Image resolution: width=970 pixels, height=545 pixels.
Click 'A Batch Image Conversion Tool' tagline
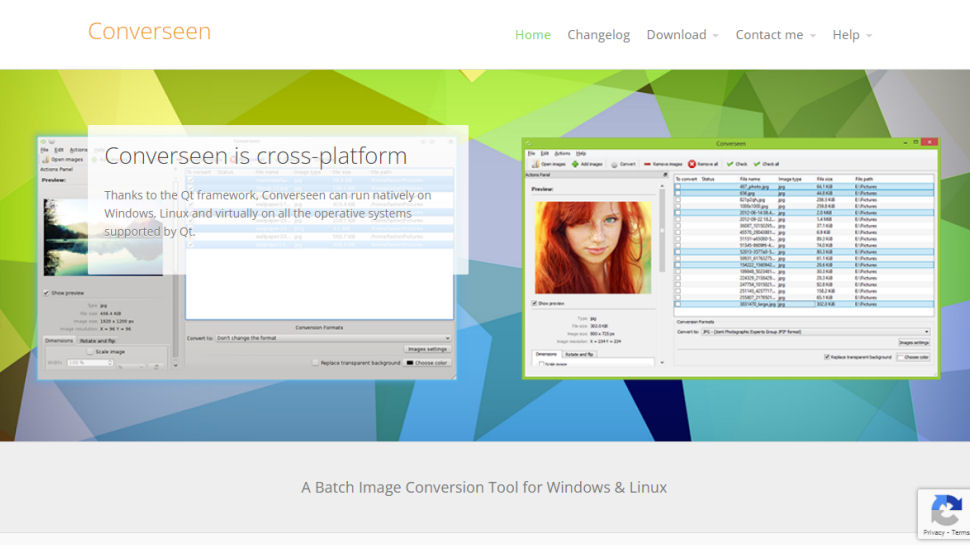pyautogui.click(x=484, y=487)
